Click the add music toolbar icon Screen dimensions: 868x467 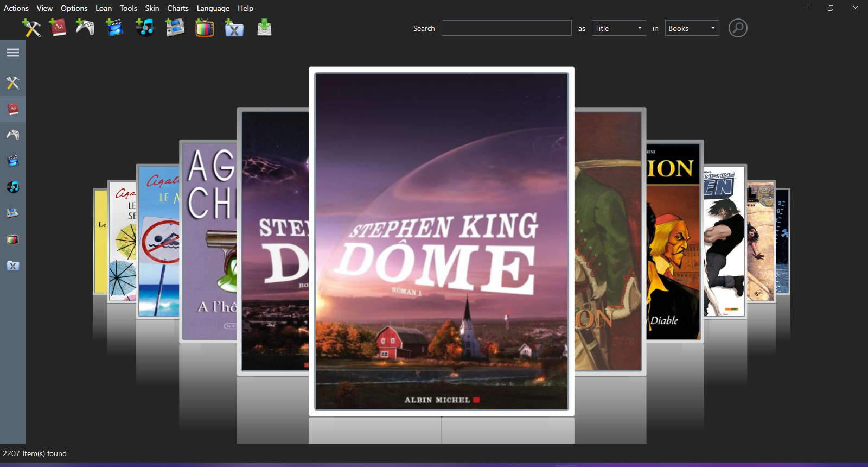coord(144,28)
